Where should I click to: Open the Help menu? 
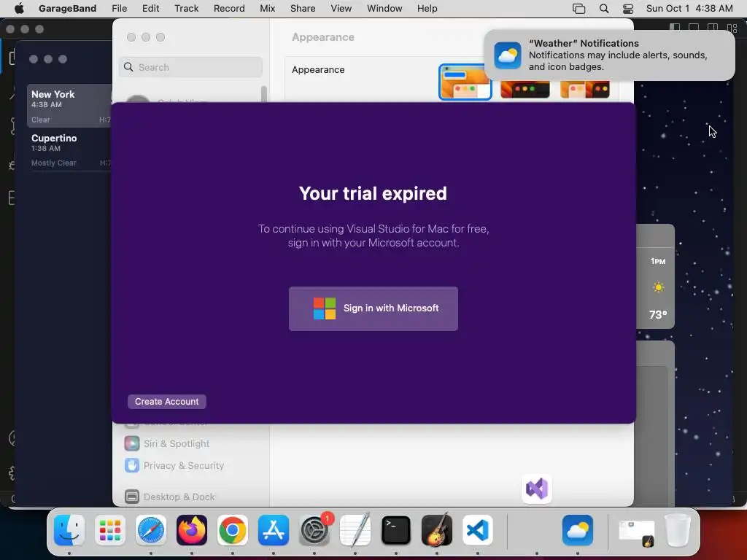pos(427,8)
